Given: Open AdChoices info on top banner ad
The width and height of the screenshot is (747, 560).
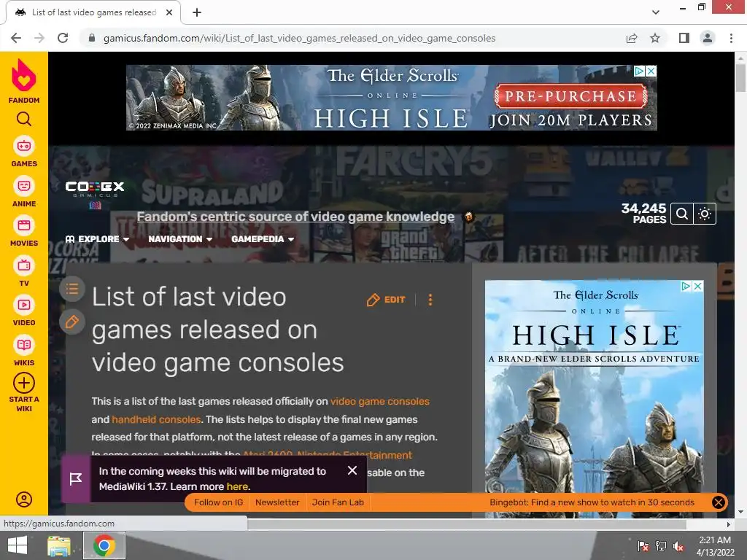Looking at the screenshot, I should click(x=639, y=71).
